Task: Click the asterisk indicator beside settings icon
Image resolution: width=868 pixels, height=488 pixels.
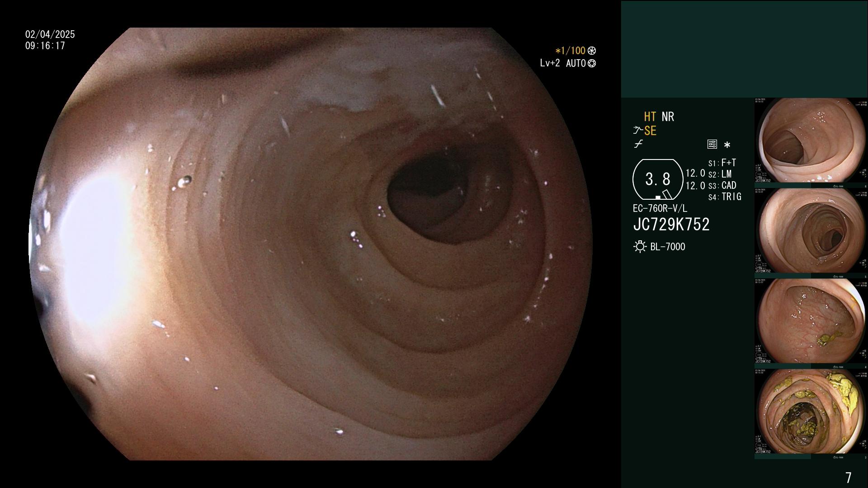Action: click(727, 145)
